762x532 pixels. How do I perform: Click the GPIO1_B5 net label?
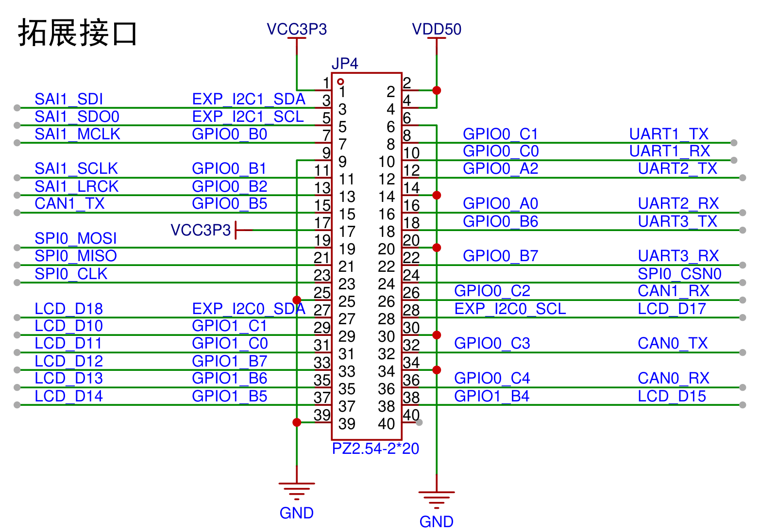pyautogui.click(x=230, y=396)
